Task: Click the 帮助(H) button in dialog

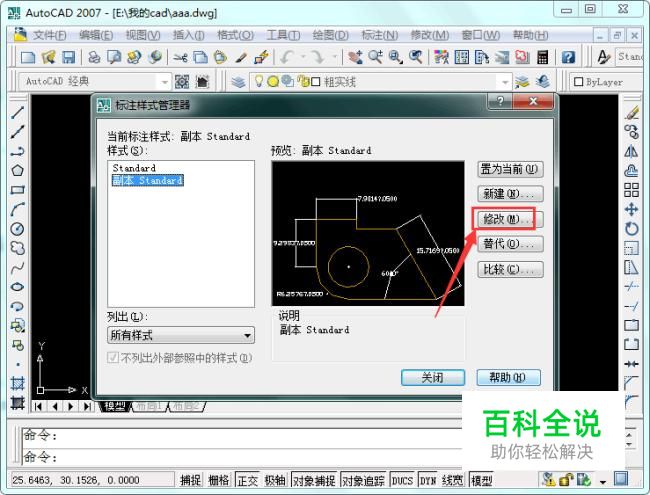Action: tap(509, 378)
